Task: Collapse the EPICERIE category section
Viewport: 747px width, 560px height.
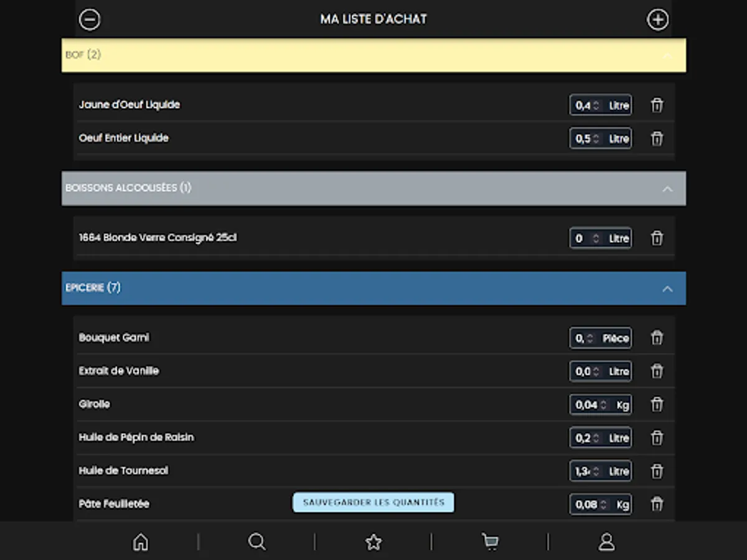Action: 668,288
